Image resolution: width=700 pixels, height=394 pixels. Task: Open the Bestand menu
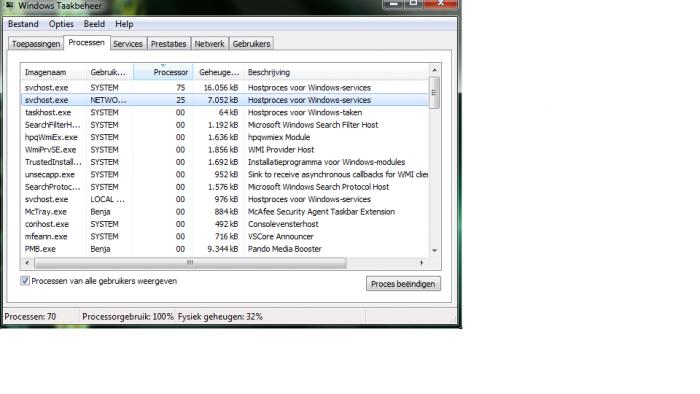23,24
